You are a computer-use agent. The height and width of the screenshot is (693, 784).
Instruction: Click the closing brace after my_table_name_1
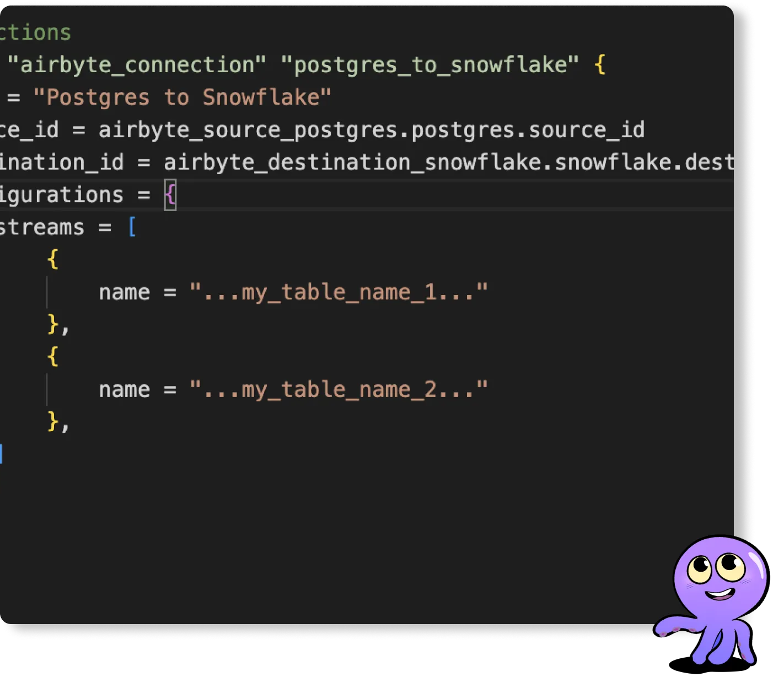(53, 324)
